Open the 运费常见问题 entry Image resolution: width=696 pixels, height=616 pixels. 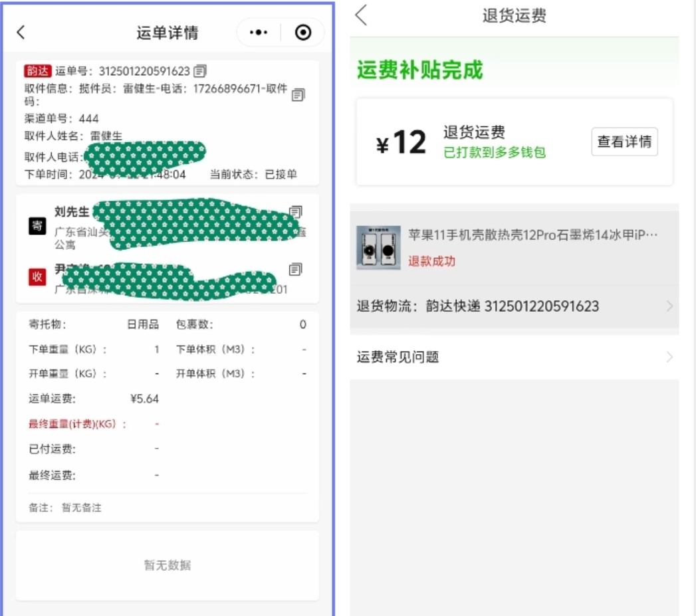(515, 358)
